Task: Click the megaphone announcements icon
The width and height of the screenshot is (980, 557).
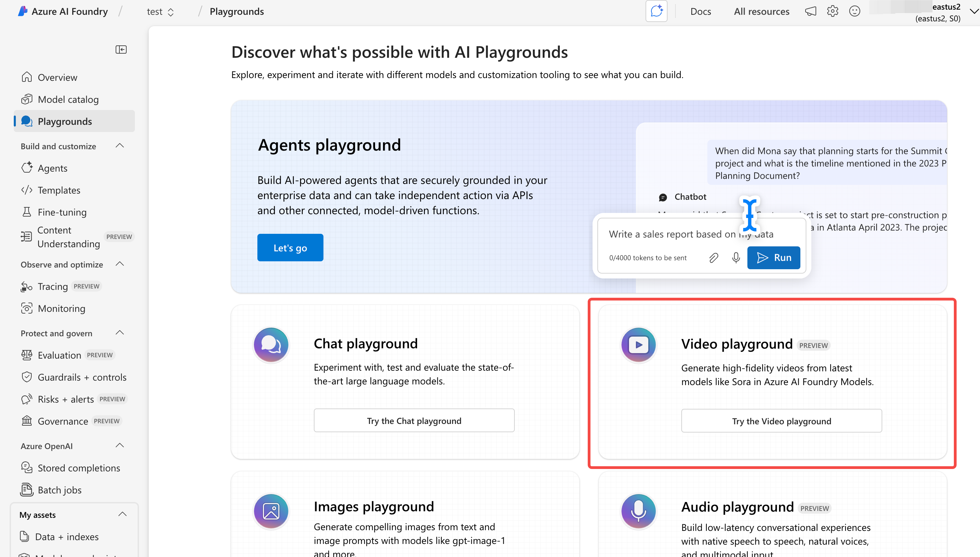Action: click(x=810, y=11)
